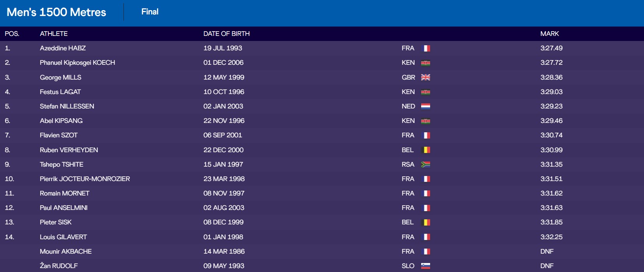Click Pierrik JOCTEUR-MONROZIER's name

pos(85,179)
